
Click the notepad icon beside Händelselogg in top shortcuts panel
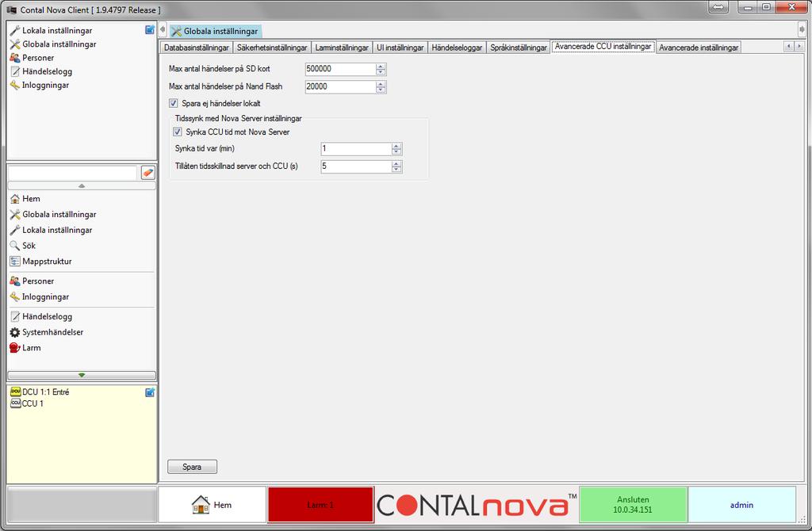point(15,71)
